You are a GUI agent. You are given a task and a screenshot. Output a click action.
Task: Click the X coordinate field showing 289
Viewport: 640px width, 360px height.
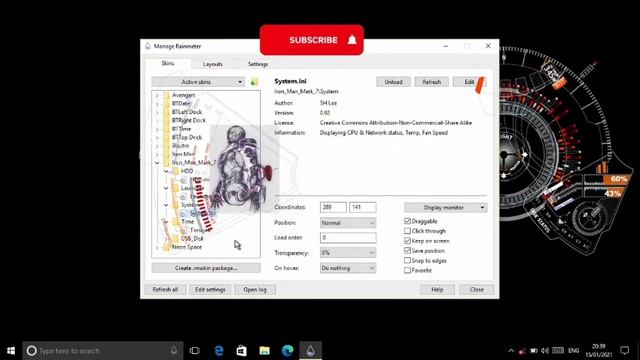(333, 207)
